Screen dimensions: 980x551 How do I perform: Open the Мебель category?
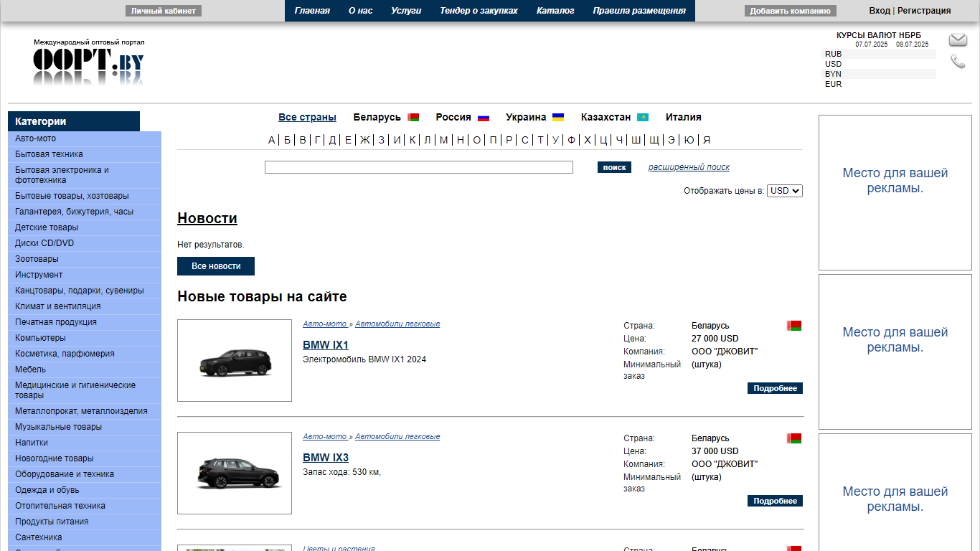[85, 369]
